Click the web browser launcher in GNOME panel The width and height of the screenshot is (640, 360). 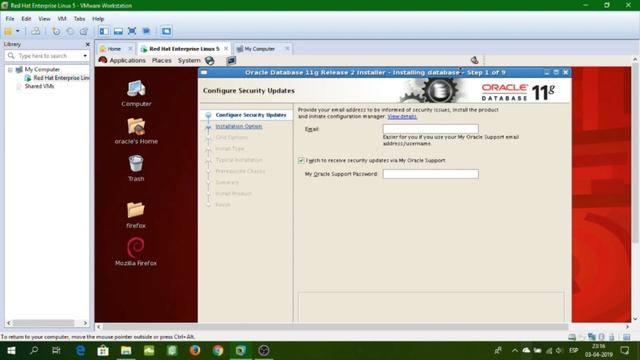tap(210, 60)
